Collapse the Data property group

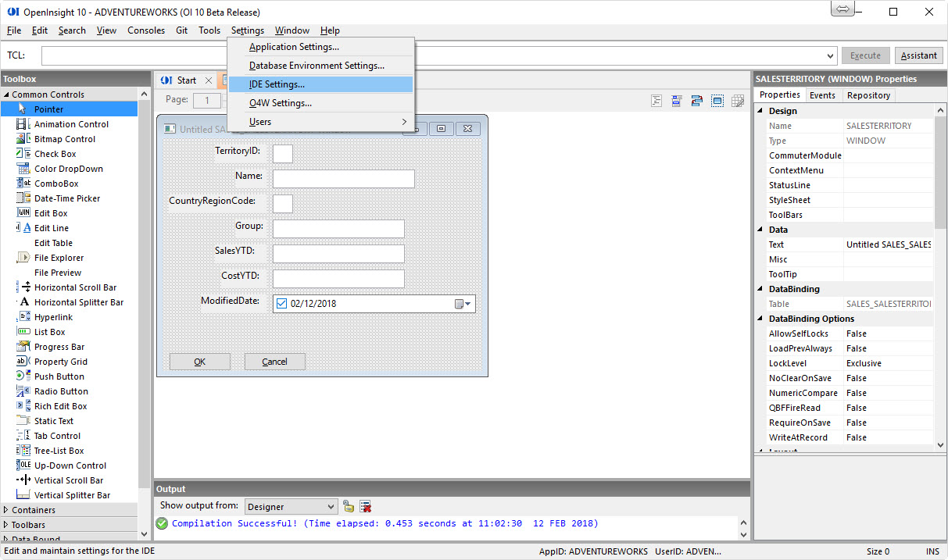761,230
